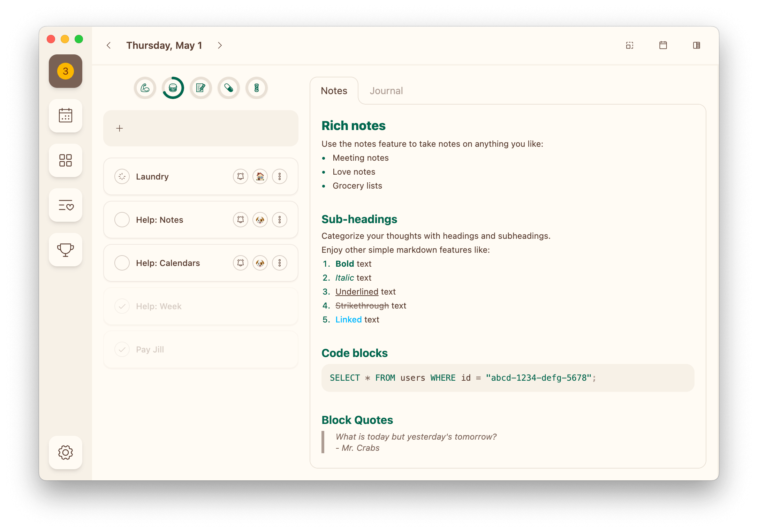
Task: Open the trophy achievements icon
Action: coord(66,250)
